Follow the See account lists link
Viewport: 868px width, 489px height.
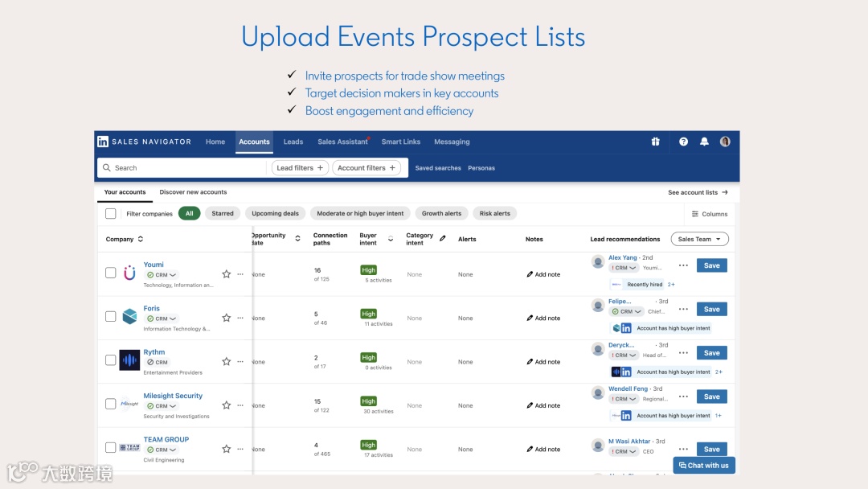tap(698, 192)
